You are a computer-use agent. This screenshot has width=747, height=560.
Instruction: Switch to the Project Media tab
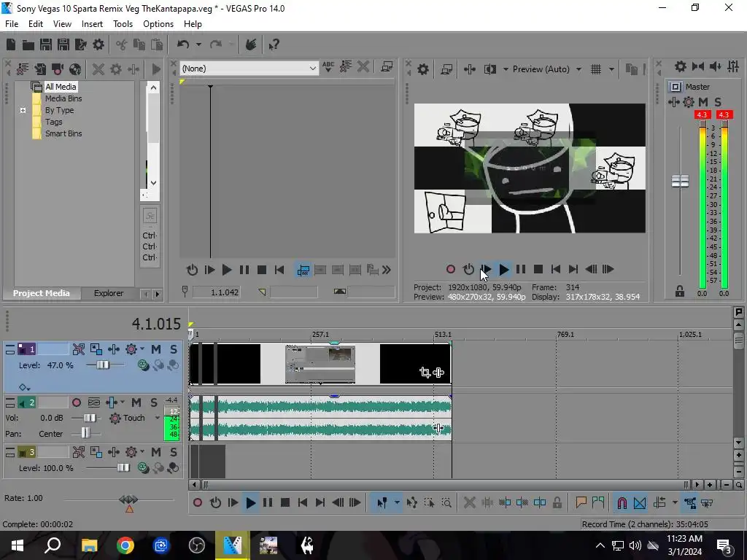[42, 293]
